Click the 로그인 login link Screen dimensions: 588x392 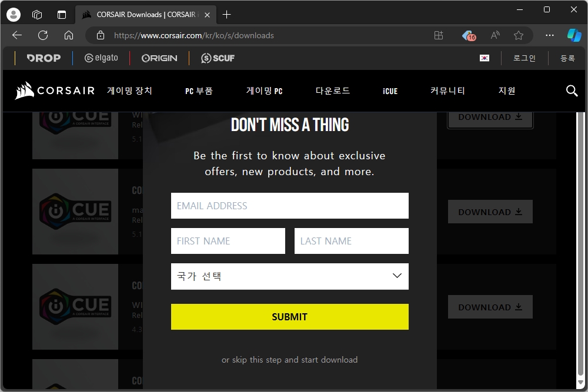point(524,58)
